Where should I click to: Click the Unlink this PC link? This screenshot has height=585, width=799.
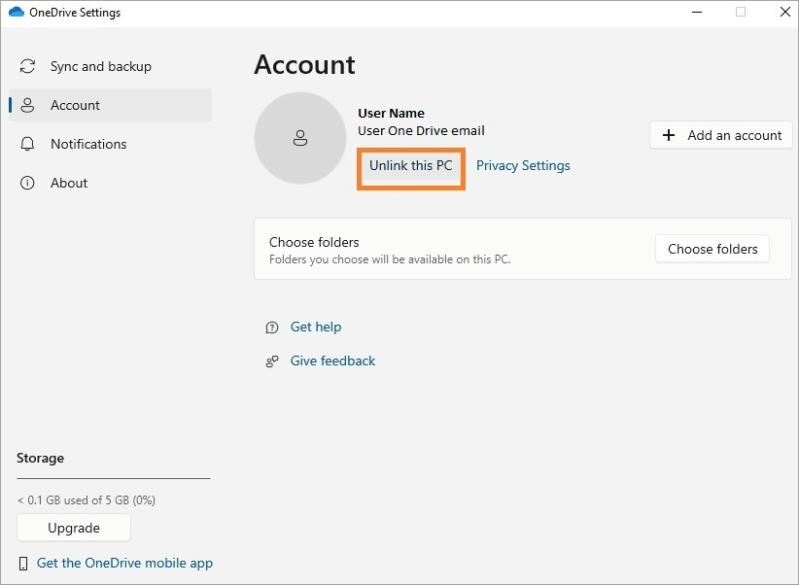[411, 166]
